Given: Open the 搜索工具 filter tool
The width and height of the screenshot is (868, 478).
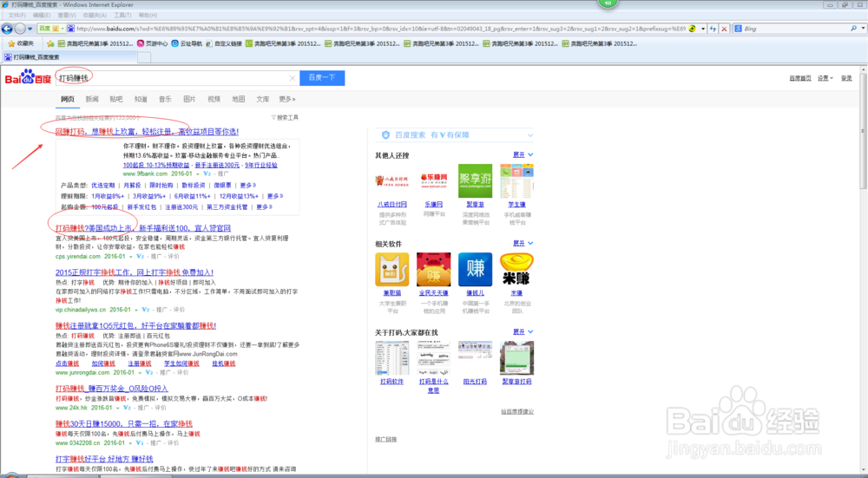Looking at the screenshot, I should tap(285, 117).
